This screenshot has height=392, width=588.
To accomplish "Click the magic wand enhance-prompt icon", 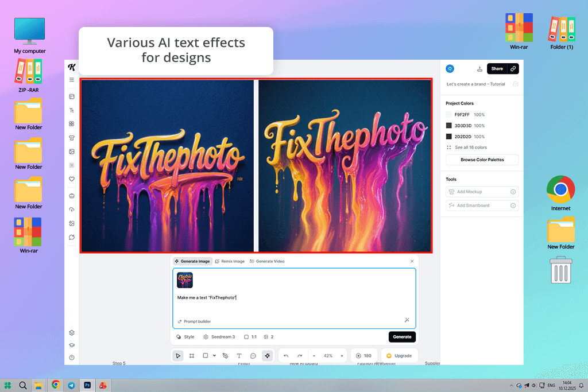I will [407, 320].
